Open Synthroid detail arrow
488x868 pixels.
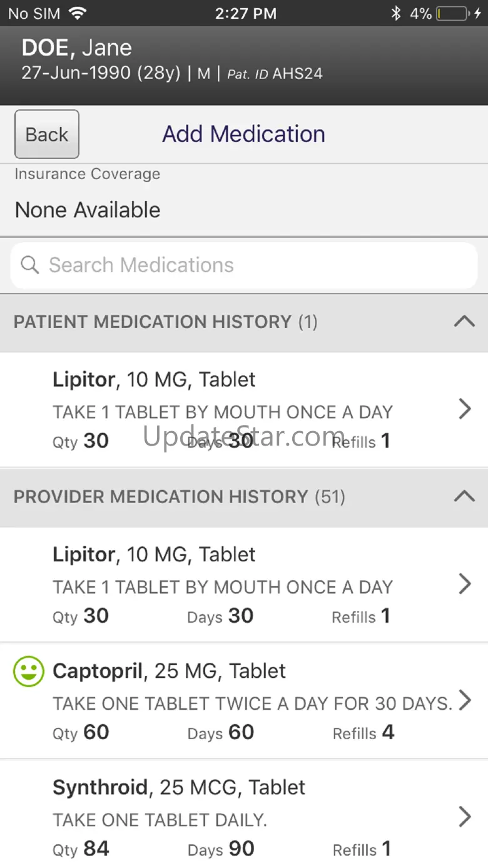(465, 817)
